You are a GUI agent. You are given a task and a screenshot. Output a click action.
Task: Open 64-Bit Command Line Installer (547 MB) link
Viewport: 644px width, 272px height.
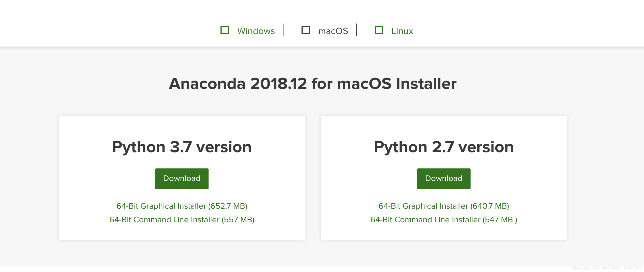pos(444,220)
